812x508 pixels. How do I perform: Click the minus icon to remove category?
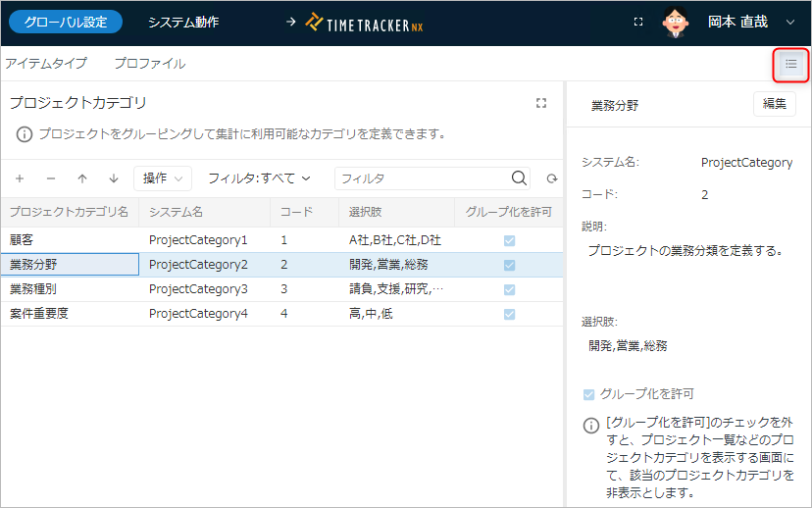pyautogui.click(x=51, y=178)
